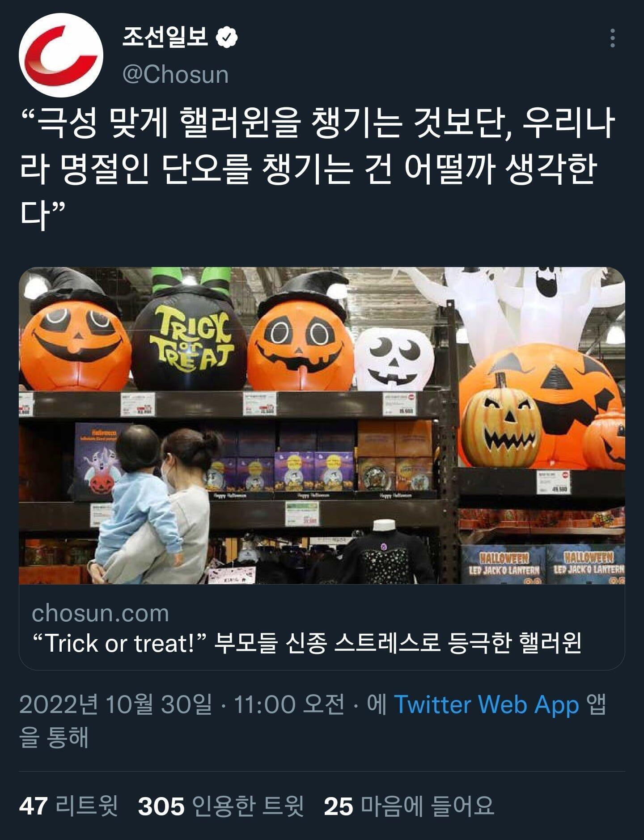Click the chosun.com domain label on the card
This screenshot has height=840, width=644.
coord(100,613)
